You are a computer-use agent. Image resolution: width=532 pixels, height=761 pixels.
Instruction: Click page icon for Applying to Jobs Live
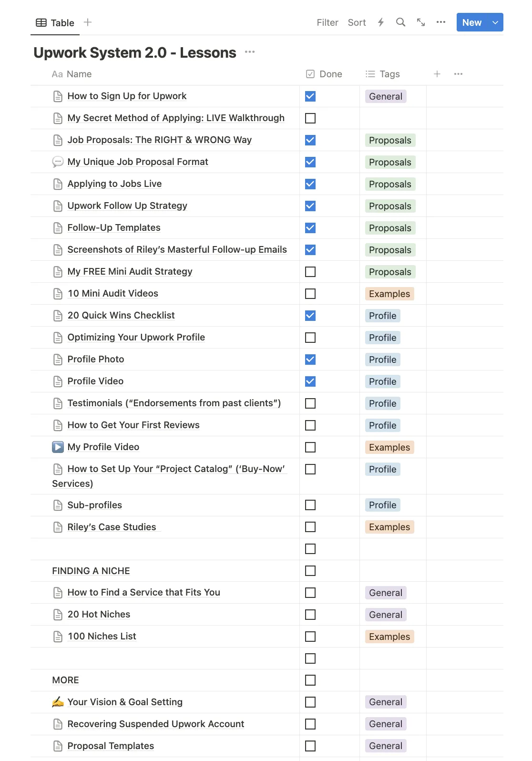[x=58, y=184]
